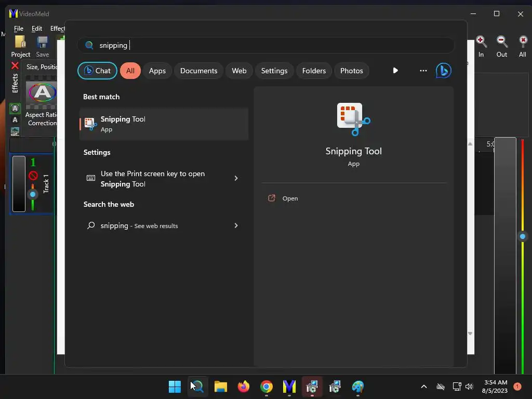The height and width of the screenshot is (399, 532).
Task: Adjust the Track 1 volume slider knob
Action: (33, 194)
